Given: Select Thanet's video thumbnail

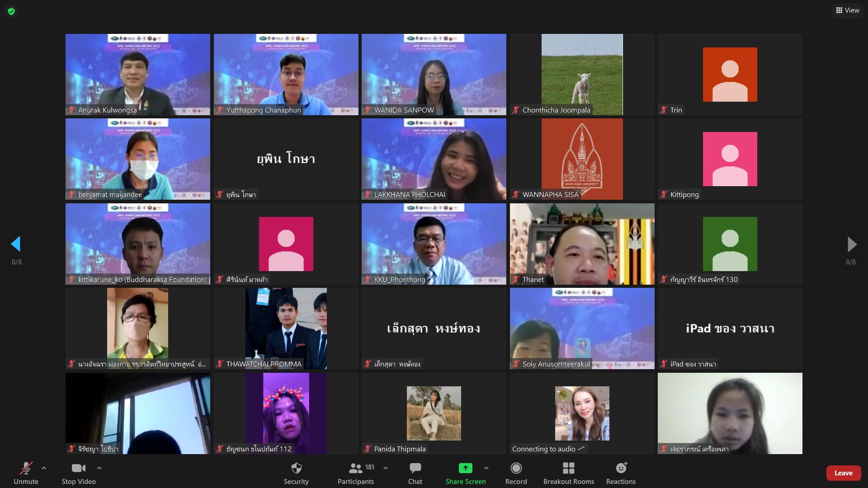Looking at the screenshot, I should pyautogui.click(x=582, y=244).
